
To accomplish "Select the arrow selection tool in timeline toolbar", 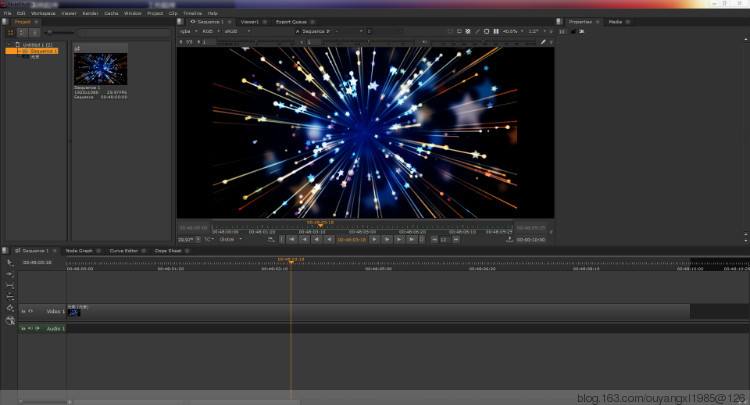I will [10, 263].
